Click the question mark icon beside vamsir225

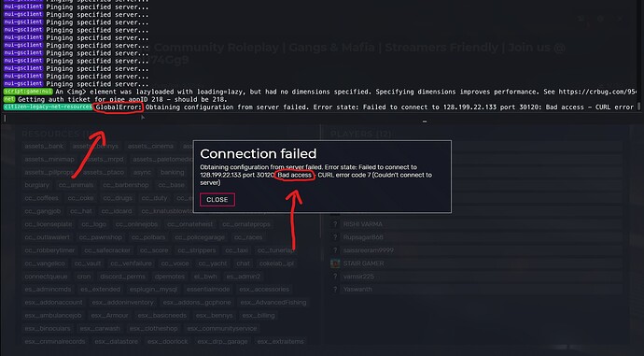point(335,277)
